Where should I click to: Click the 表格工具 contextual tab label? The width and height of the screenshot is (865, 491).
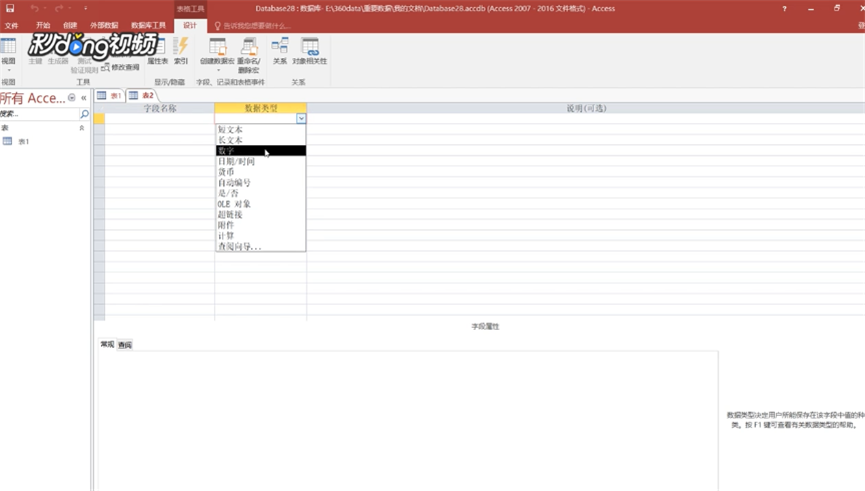coord(190,9)
